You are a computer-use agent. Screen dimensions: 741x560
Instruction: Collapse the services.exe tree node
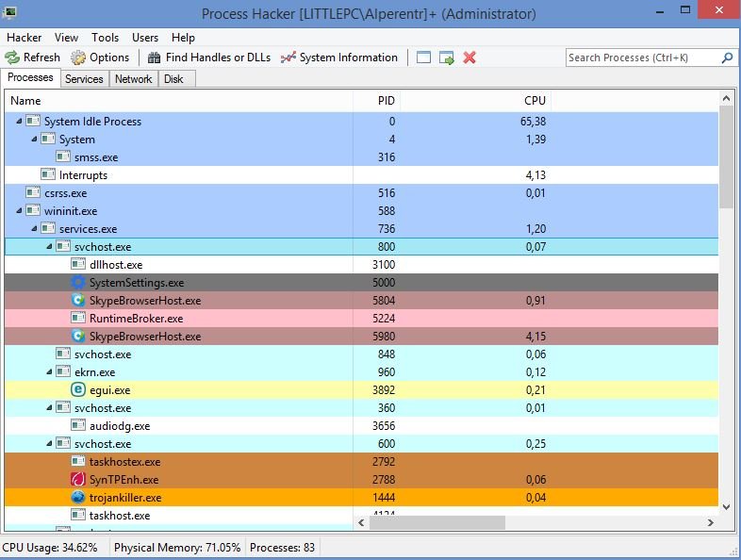(34, 229)
